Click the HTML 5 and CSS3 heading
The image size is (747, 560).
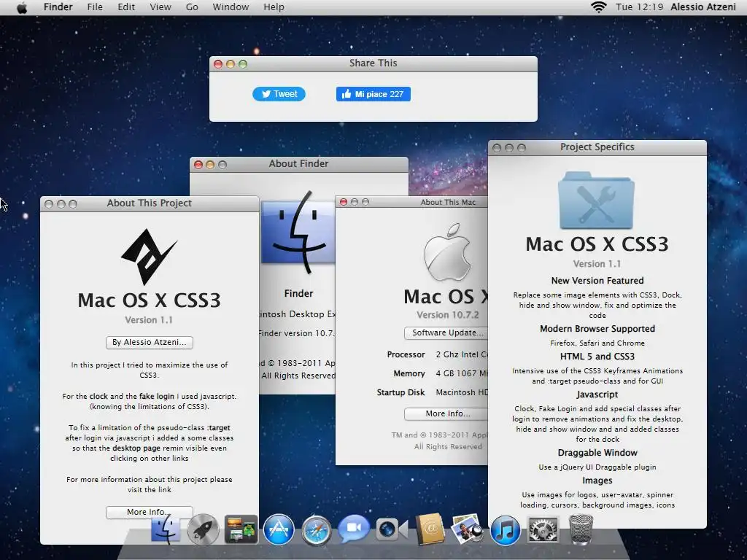tap(597, 357)
